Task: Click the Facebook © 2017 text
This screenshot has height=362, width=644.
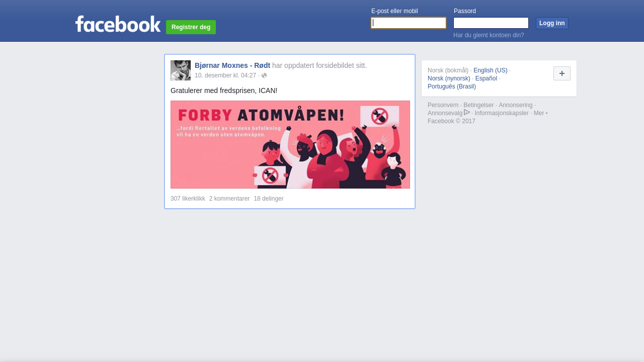Action: click(451, 121)
